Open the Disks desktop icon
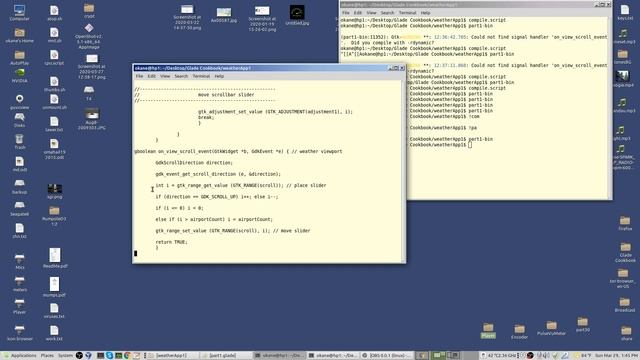This screenshot has width=640, height=360. [19, 120]
